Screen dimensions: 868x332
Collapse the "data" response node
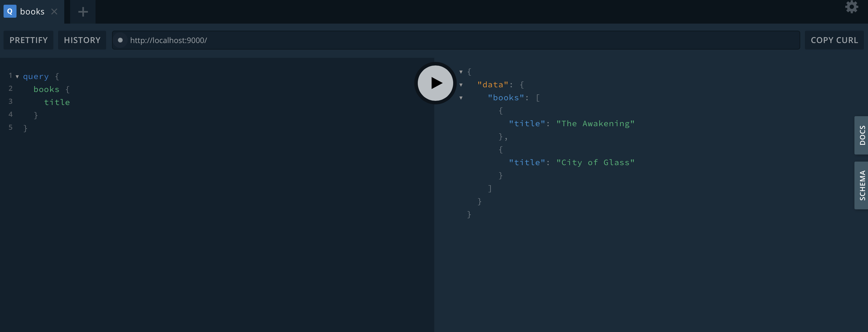point(461,85)
